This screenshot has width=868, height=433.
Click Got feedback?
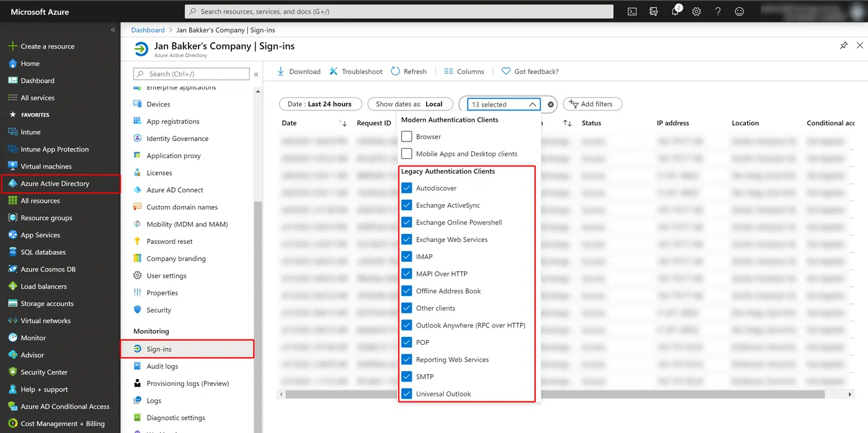pyautogui.click(x=530, y=71)
